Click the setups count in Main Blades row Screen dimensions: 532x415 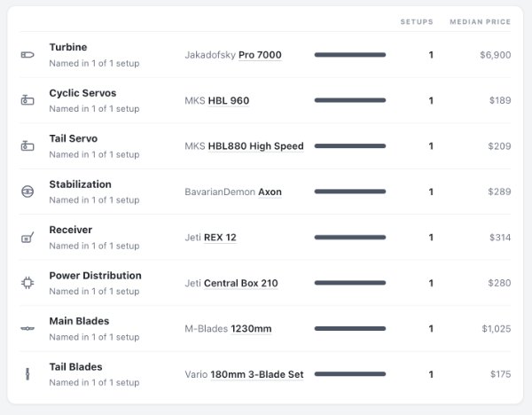tap(431, 328)
